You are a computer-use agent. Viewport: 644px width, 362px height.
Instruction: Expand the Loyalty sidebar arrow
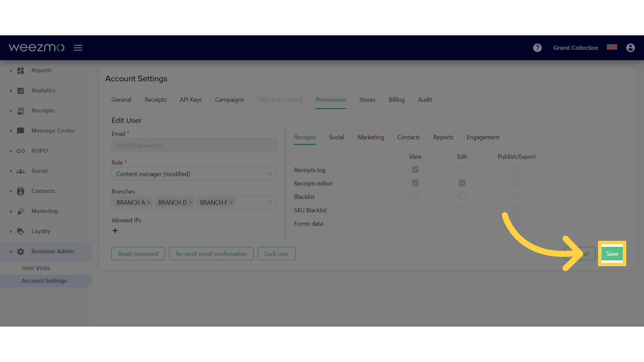(x=11, y=232)
